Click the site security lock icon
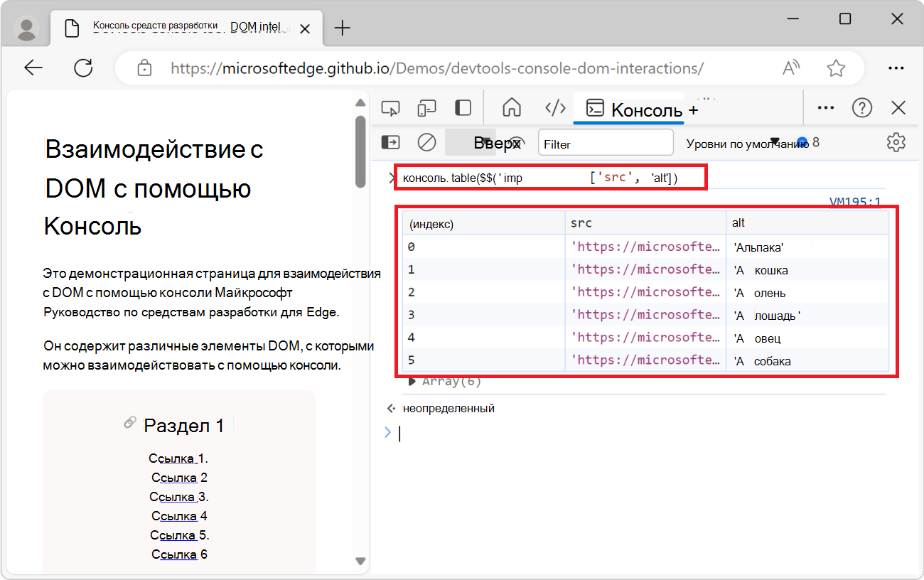Screen dimensions: 924x580 pyautogui.click(x=145, y=68)
